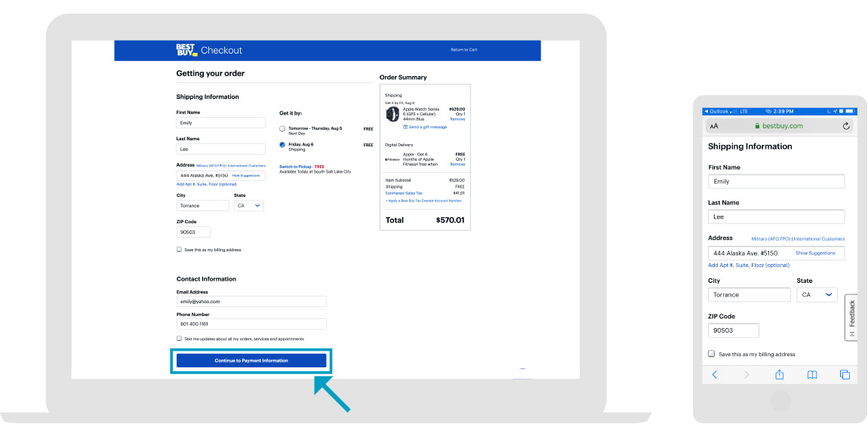Viewport: 868px width, 436px height.
Task: Tap Safari share icon on phone
Action: click(780, 375)
